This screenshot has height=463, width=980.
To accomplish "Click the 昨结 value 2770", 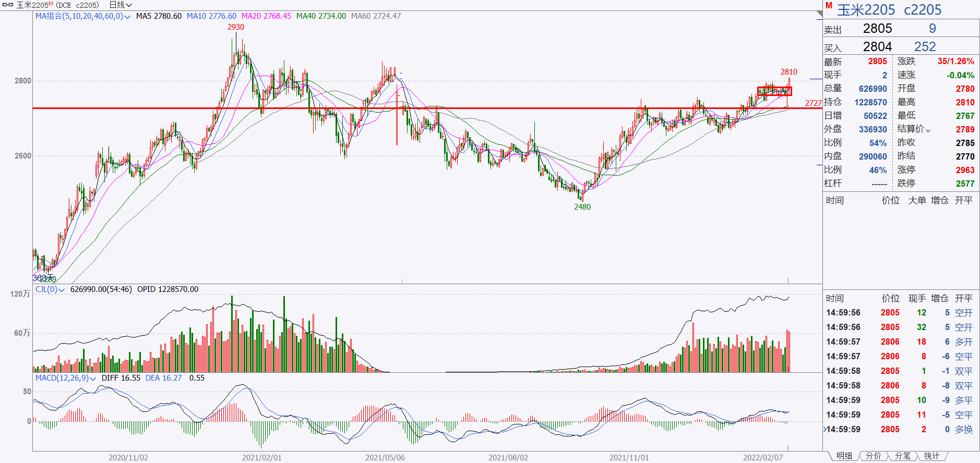I will tap(965, 156).
